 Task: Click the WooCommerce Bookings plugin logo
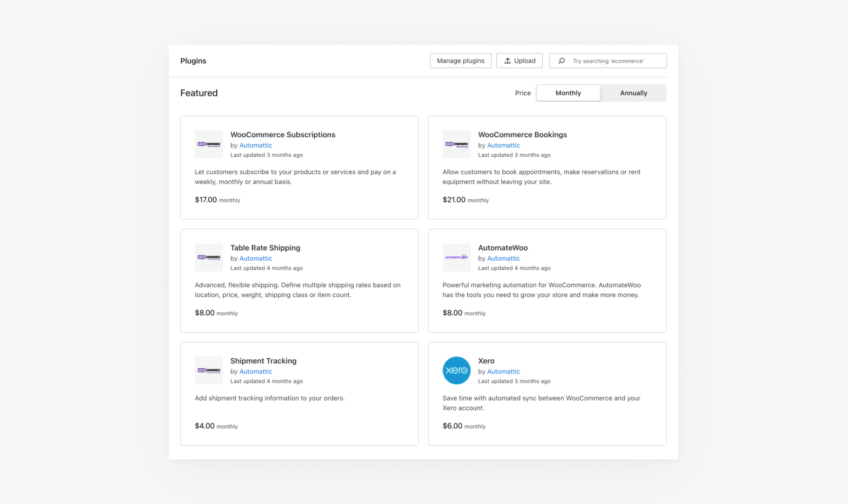(456, 144)
